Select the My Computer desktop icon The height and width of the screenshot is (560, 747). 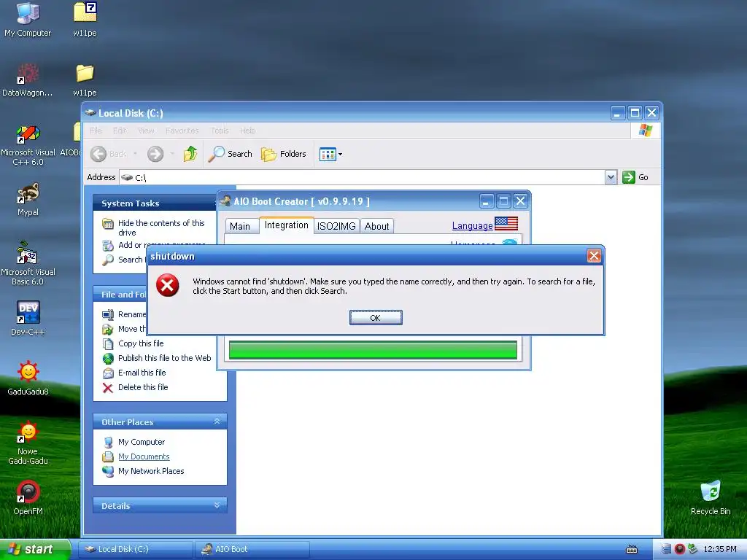[x=28, y=19]
